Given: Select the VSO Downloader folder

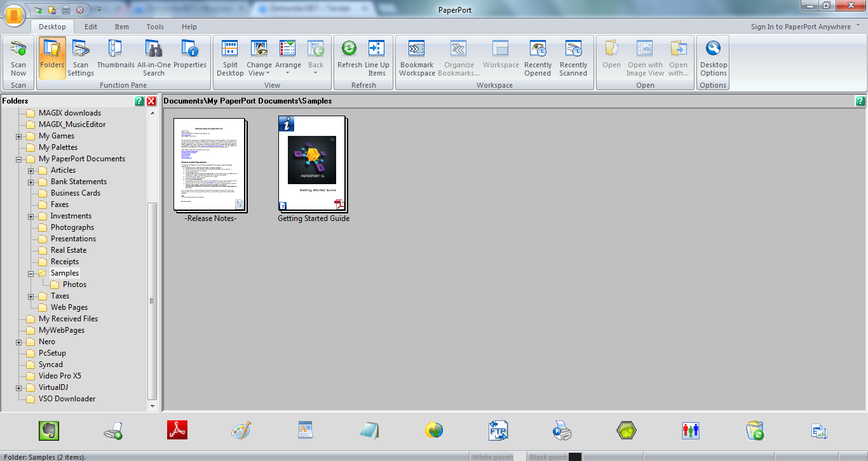Looking at the screenshot, I should 67,399.
